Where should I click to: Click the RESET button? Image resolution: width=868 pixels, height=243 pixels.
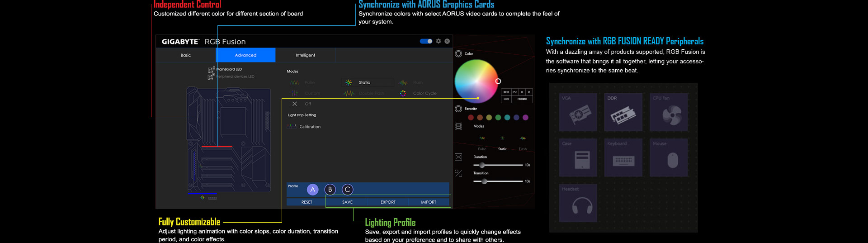click(307, 202)
